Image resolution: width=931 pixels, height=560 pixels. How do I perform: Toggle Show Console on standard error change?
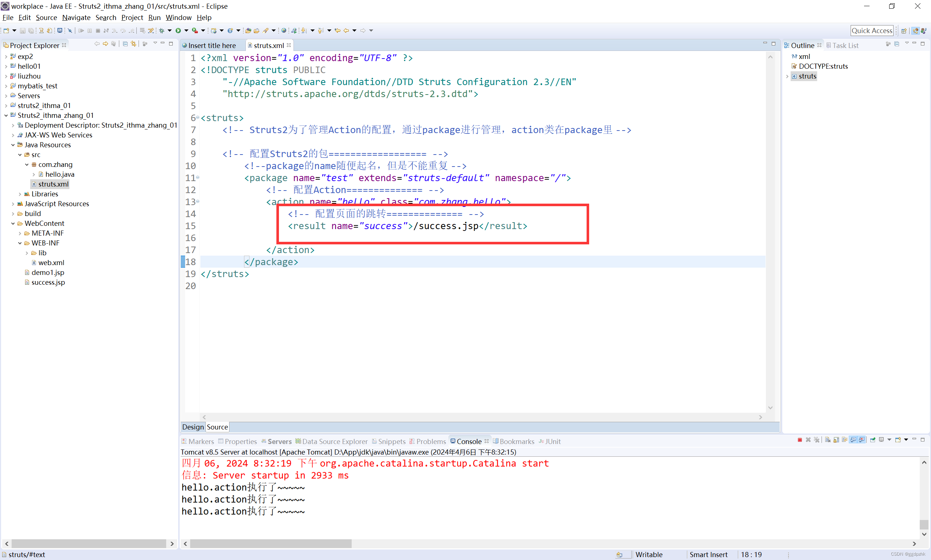862,440
